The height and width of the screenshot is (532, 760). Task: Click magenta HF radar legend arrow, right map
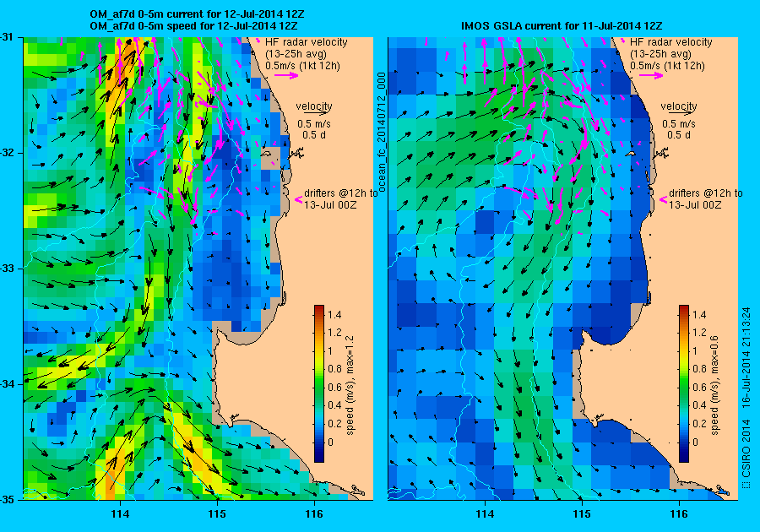[651, 75]
